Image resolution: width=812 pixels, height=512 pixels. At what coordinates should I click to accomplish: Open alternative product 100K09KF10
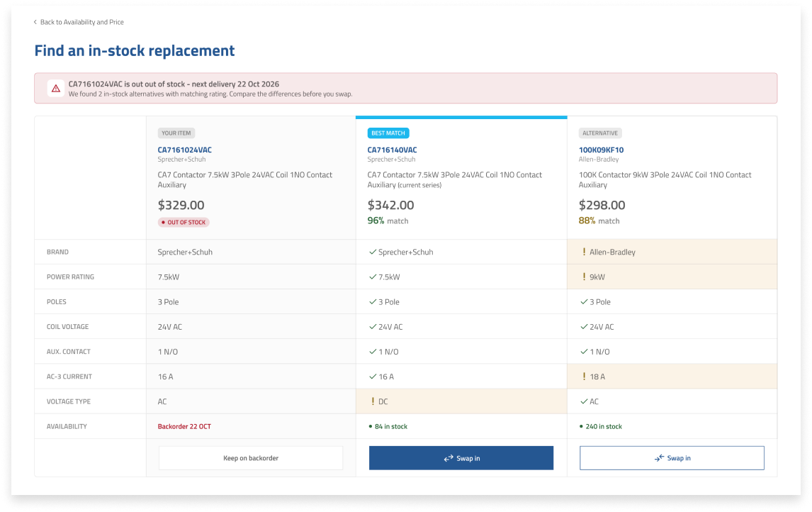[602, 150]
